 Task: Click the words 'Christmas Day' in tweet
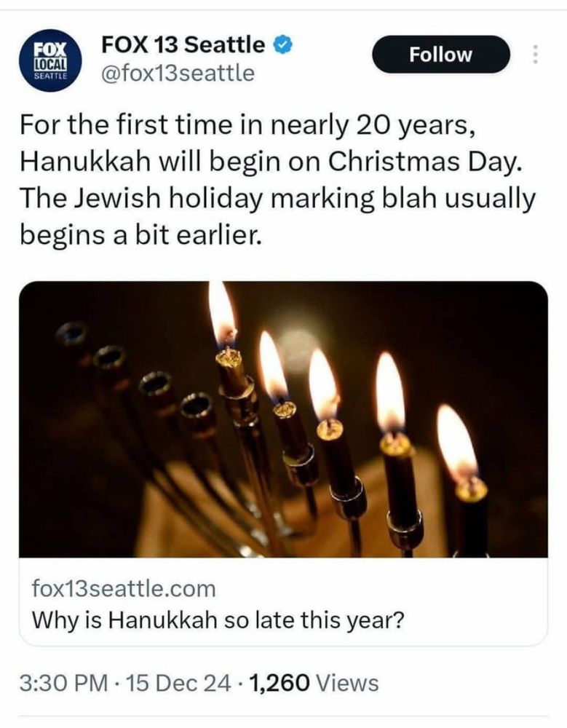click(x=421, y=162)
